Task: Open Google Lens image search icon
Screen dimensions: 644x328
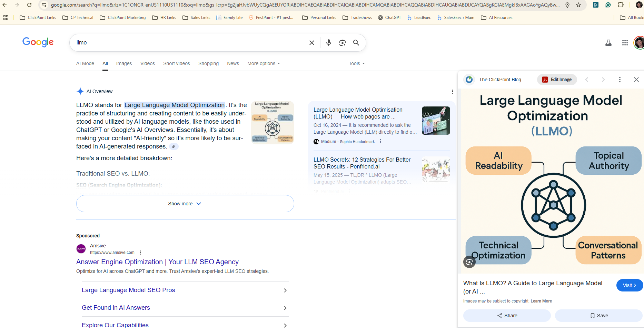Action: click(343, 43)
